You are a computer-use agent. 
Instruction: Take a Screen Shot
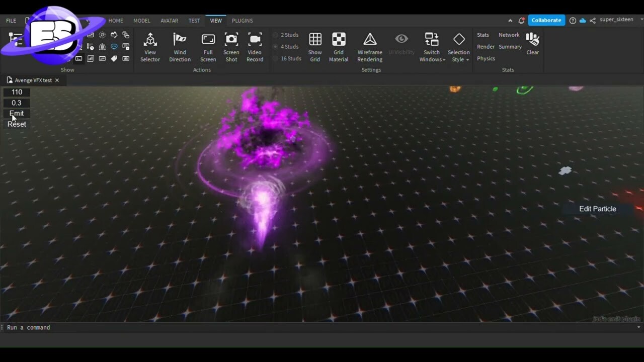(x=231, y=46)
